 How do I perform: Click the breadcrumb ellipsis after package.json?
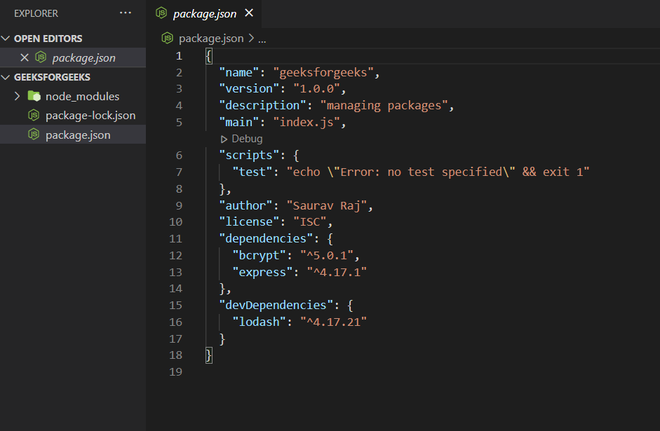pyautogui.click(x=262, y=38)
